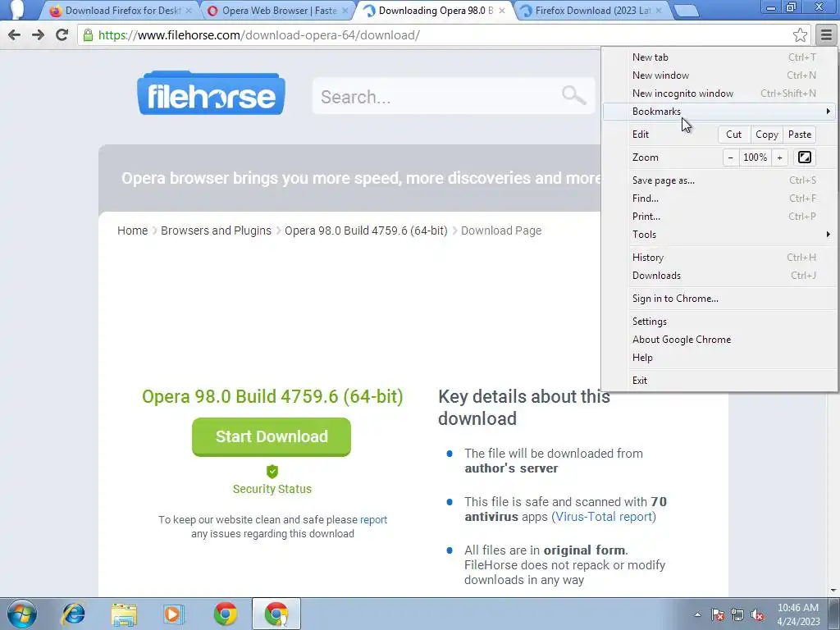Click the taskbar clock showing 10:46 AM
The image size is (840, 630).
tap(798, 614)
